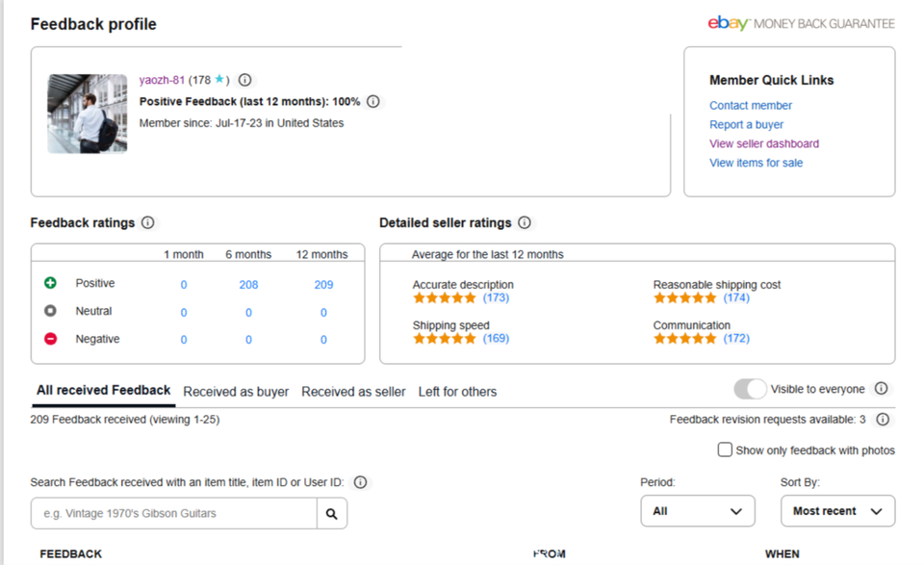The width and height of the screenshot is (924, 565).
Task: Click the Contact member link
Action: click(x=751, y=105)
